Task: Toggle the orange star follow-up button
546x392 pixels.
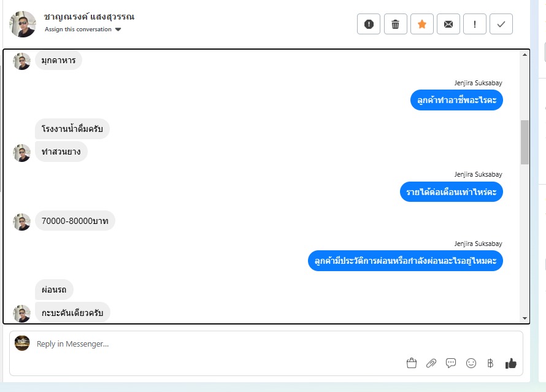Action: coord(421,24)
